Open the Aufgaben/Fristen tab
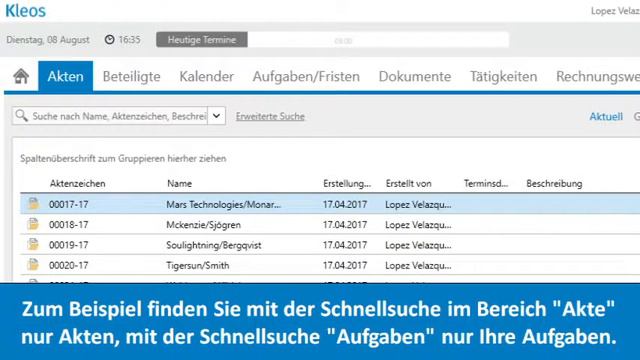 coord(306,76)
